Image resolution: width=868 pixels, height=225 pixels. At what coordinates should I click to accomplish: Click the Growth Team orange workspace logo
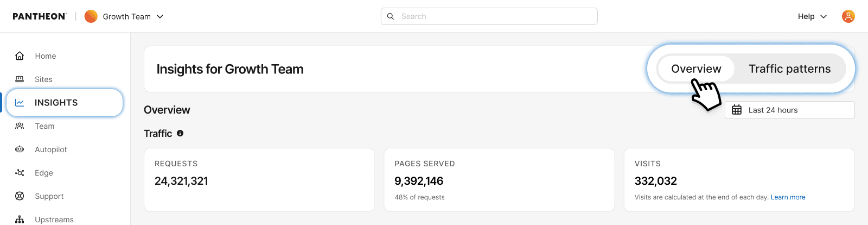91,16
